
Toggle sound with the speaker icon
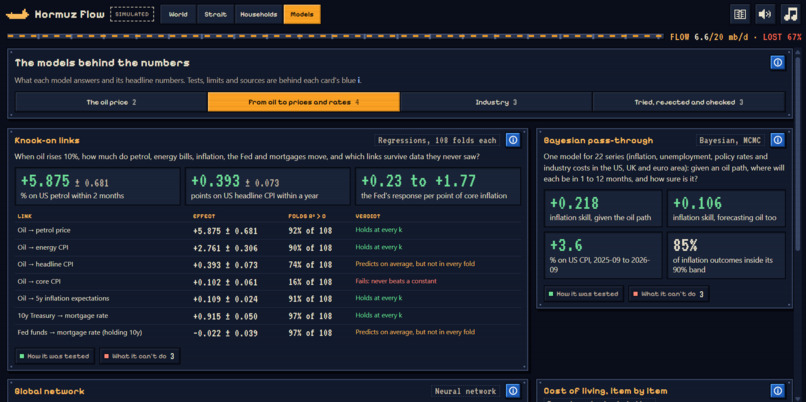[x=765, y=14]
